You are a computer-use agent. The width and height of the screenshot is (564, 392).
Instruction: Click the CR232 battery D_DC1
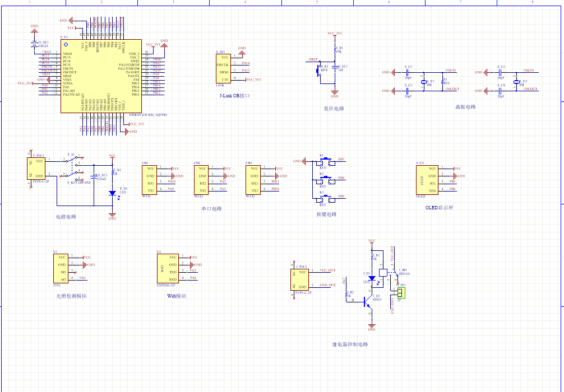[34, 44]
